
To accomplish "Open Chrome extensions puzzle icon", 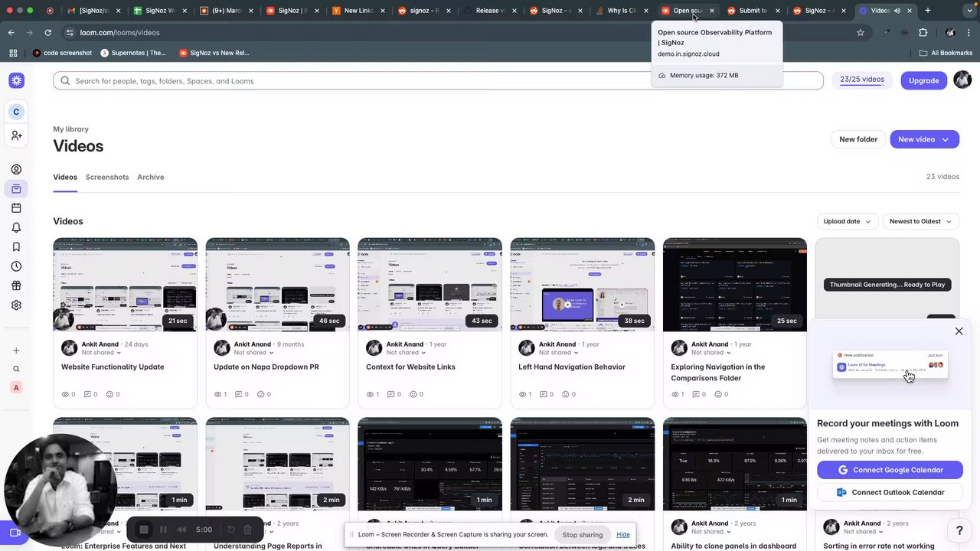I will click(923, 33).
